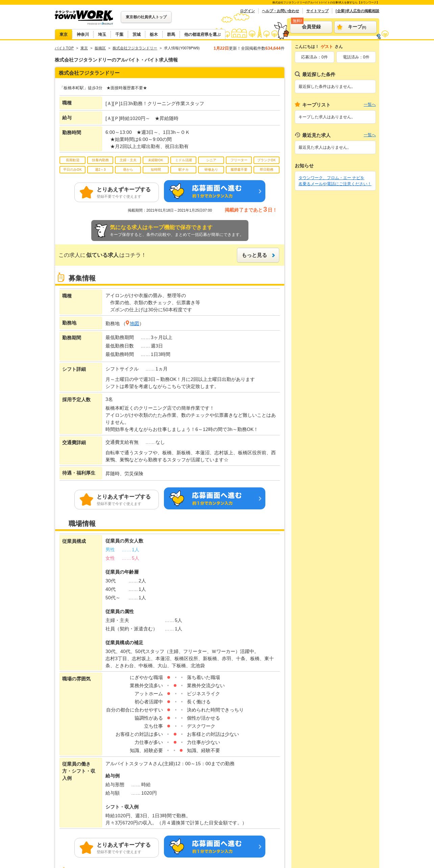Click the 未経験OK tag
The height and width of the screenshot is (868, 434).
(x=156, y=160)
